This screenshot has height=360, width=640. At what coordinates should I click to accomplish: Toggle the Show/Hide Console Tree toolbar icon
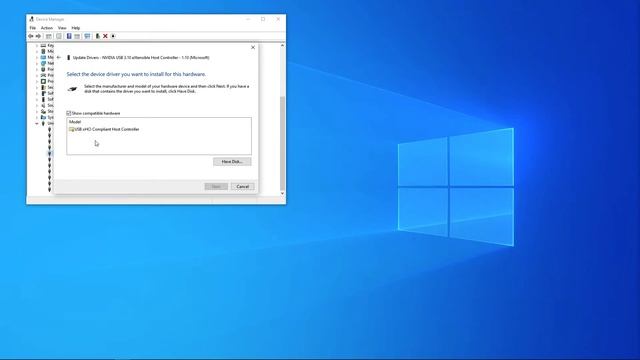[49, 36]
